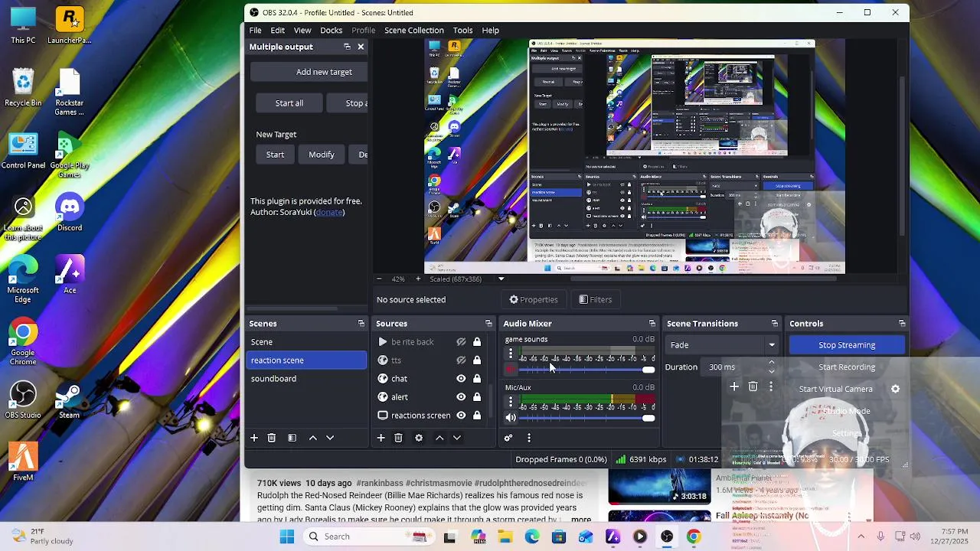Open the View menu
Image resolution: width=980 pixels, height=551 pixels.
click(302, 31)
